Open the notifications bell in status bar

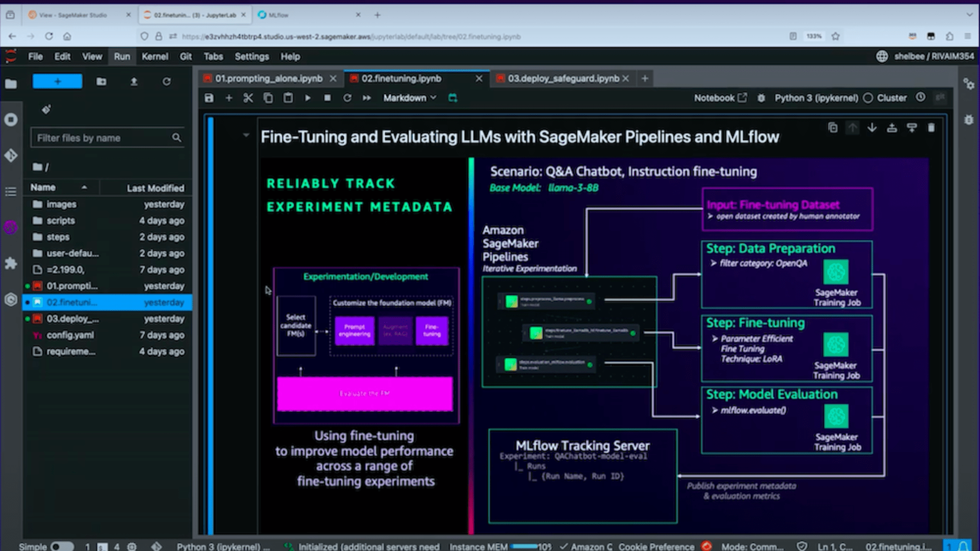pyautogui.click(x=963, y=546)
